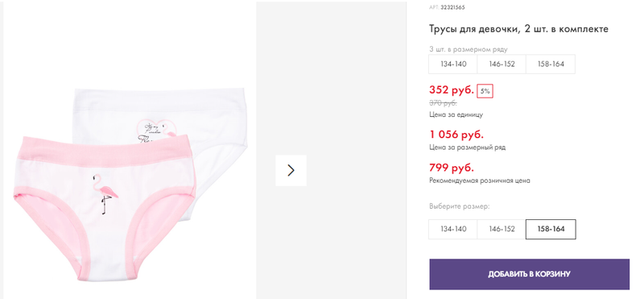Choose the highlighted 158-164 size option
The width and height of the screenshot is (644, 299).
click(x=551, y=229)
